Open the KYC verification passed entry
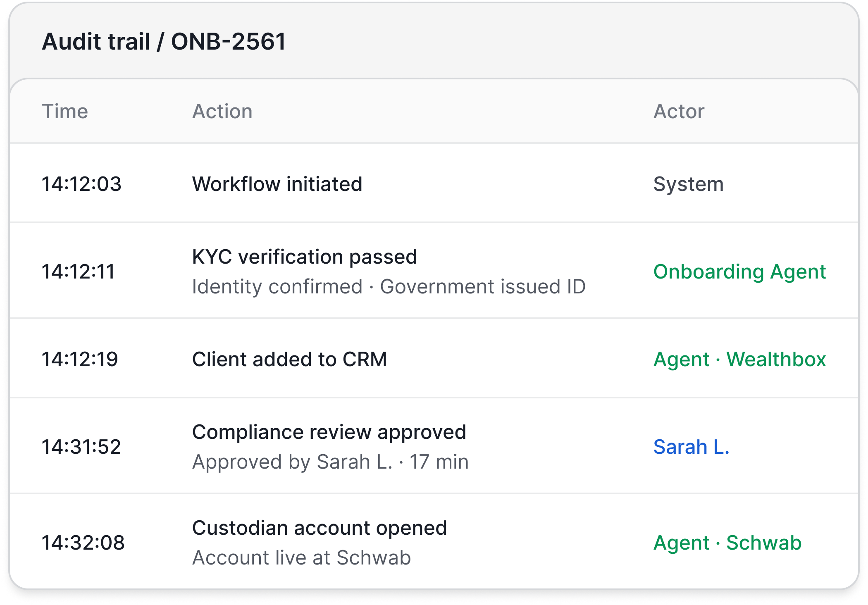This screenshot has width=868, height=605. [x=305, y=257]
